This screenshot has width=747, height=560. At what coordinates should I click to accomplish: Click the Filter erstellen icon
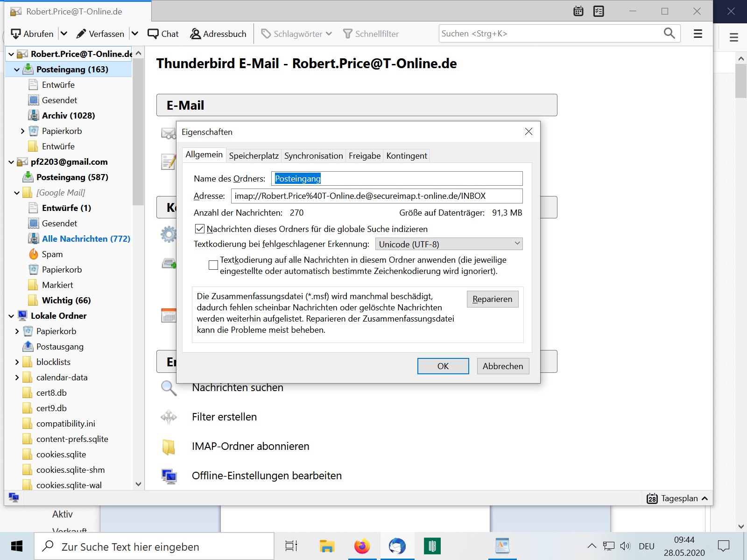coord(169,417)
